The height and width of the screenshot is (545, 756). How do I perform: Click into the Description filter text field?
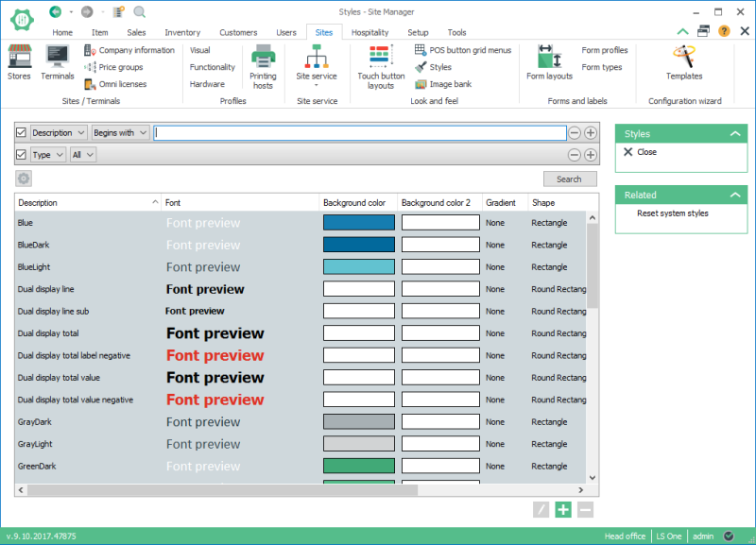coord(359,133)
